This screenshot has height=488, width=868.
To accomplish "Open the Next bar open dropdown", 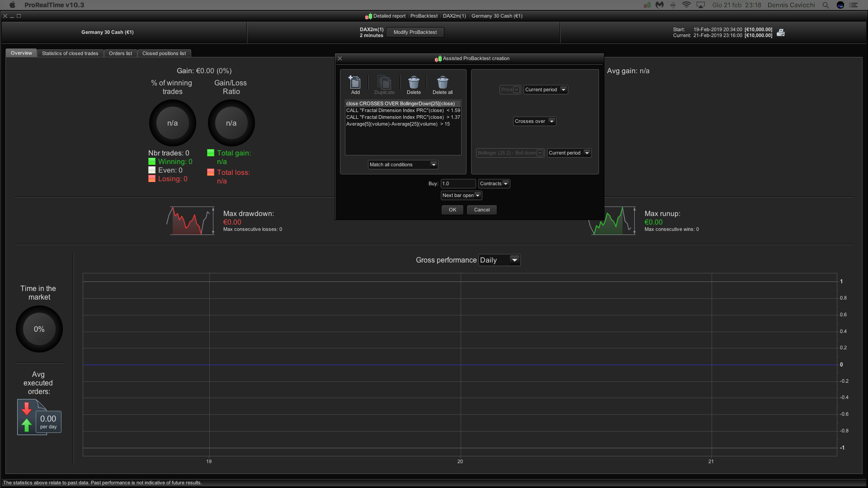I will point(461,195).
